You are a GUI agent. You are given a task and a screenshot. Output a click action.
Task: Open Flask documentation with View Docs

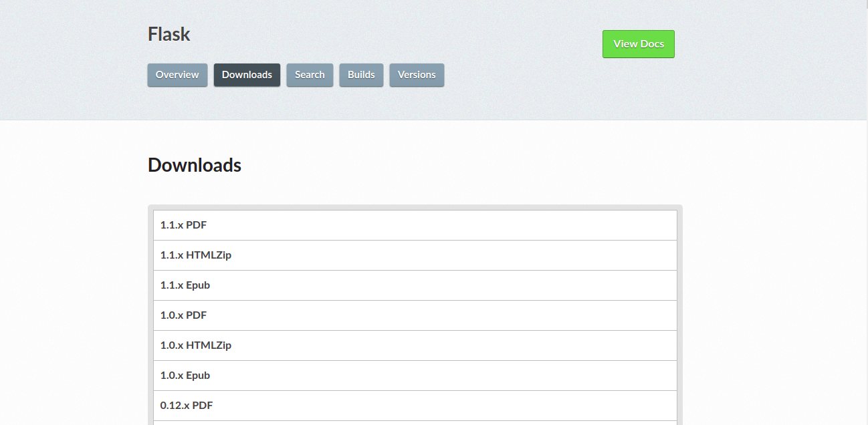pyautogui.click(x=638, y=43)
